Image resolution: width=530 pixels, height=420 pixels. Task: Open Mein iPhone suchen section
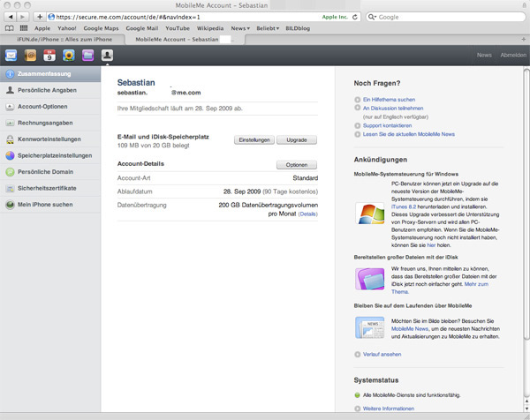50,205
